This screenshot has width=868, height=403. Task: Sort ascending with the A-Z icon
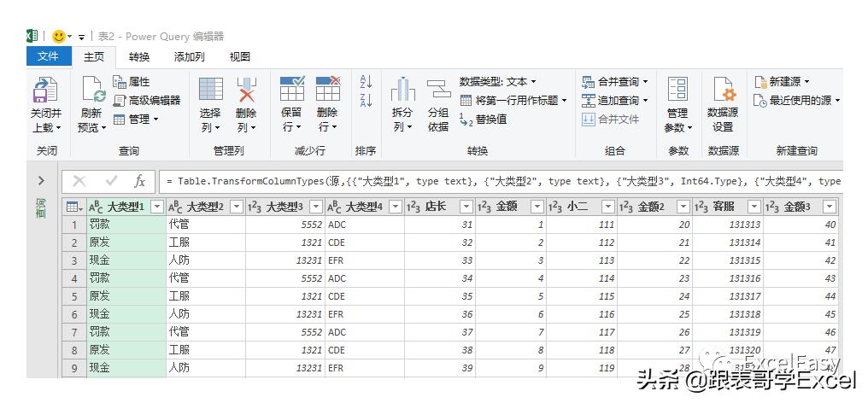point(366,82)
